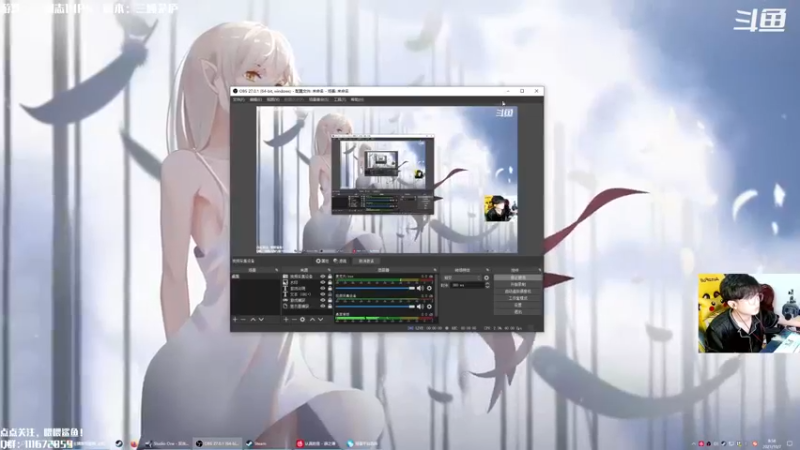Add a new source with the plus button

point(286,319)
